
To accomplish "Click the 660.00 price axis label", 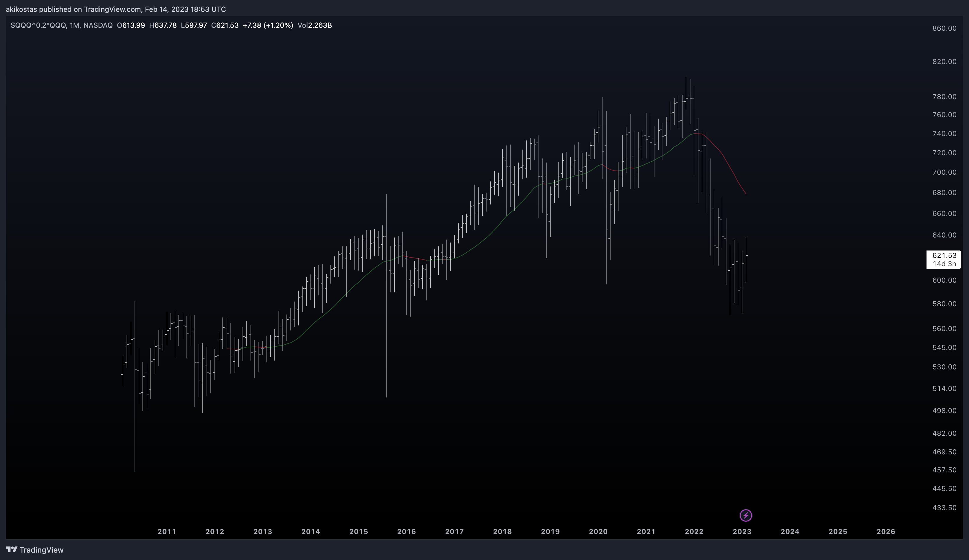I will click(945, 213).
